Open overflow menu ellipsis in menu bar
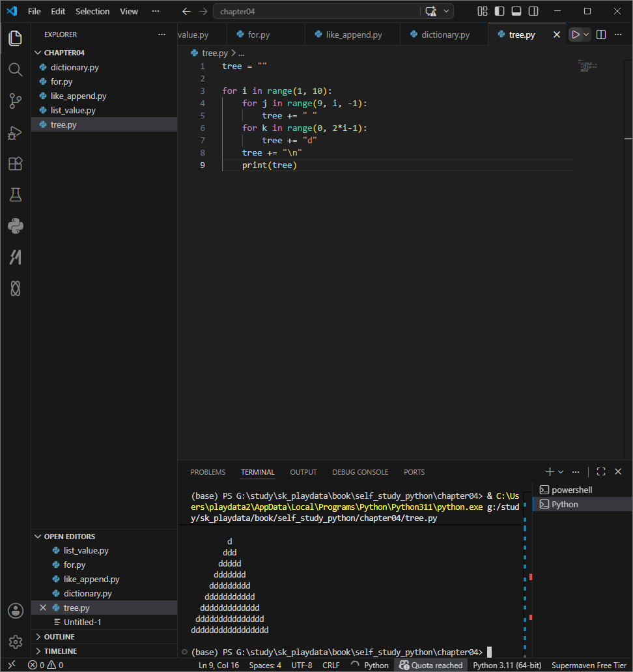The image size is (633, 672). tap(156, 12)
